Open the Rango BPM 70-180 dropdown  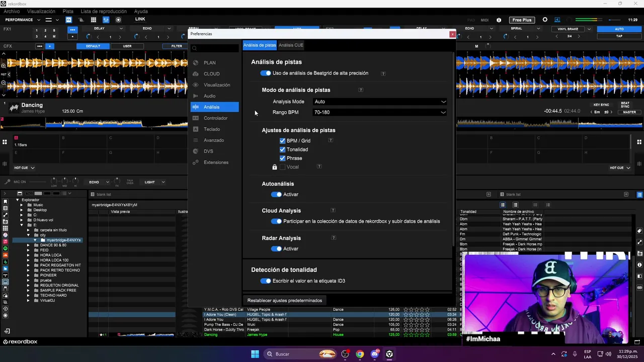point(379,112)
